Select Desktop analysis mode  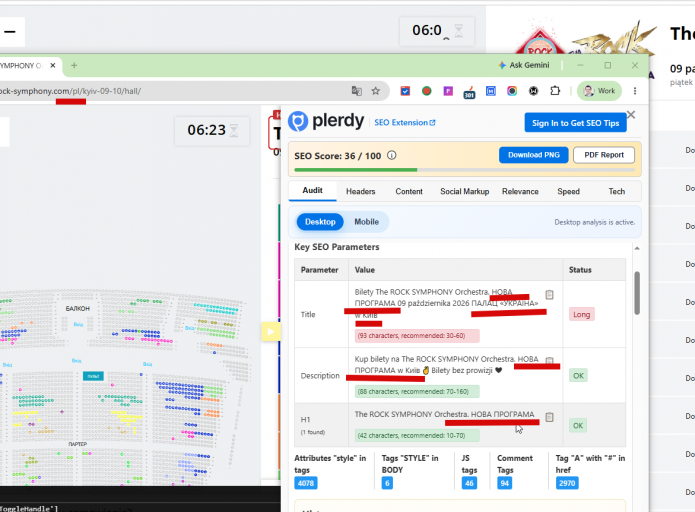320,222
